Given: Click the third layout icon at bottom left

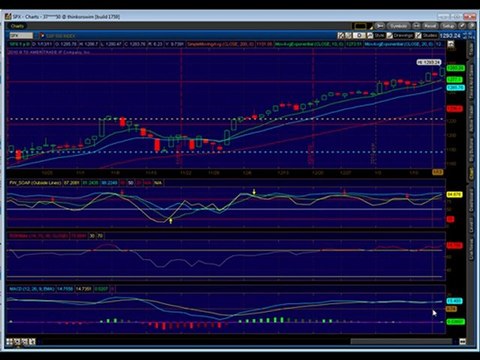Looking at the screenshot, I should pyautogui.click(x=25, y=341).
